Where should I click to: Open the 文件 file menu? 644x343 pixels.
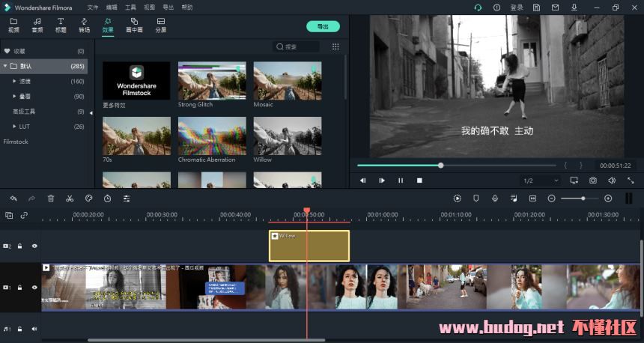pyautogui.click(x=92, y=7)
